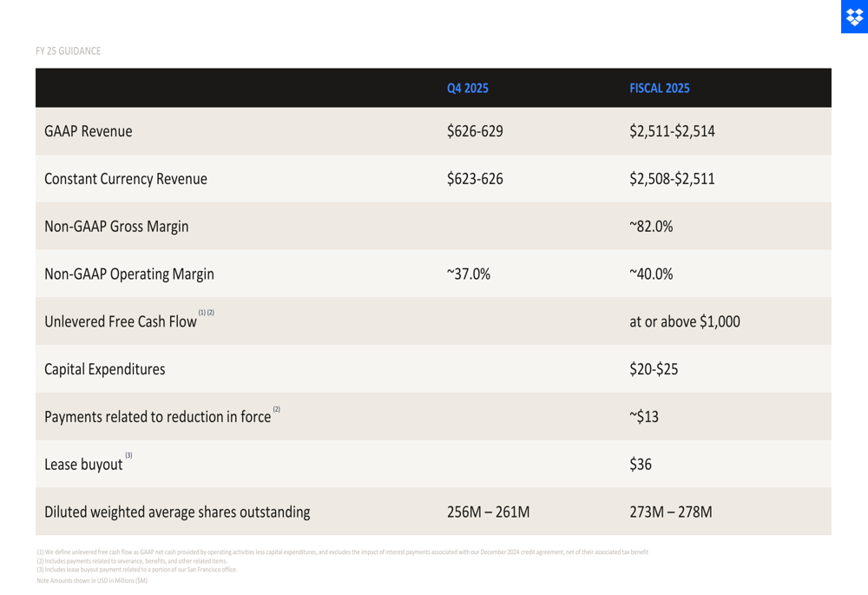
Task: Click the Non-GAAP Gross Margin label
Action: tap(116, 227)
